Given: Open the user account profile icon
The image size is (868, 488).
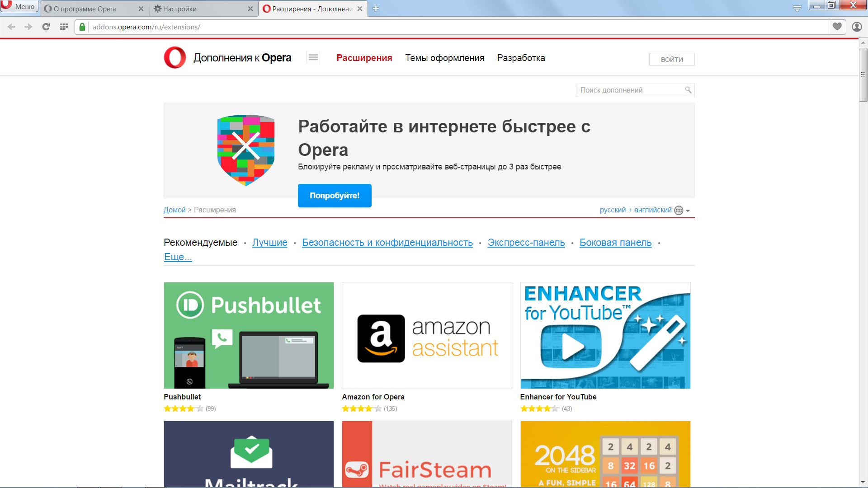Looking at the screenshot, I should [857, 27].
